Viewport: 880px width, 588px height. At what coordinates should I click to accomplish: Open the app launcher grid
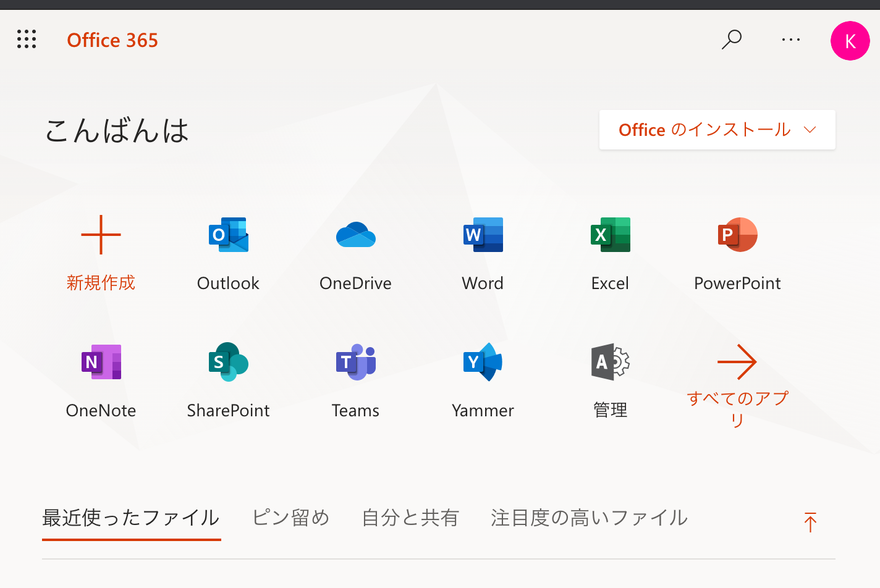pos(27,39)
